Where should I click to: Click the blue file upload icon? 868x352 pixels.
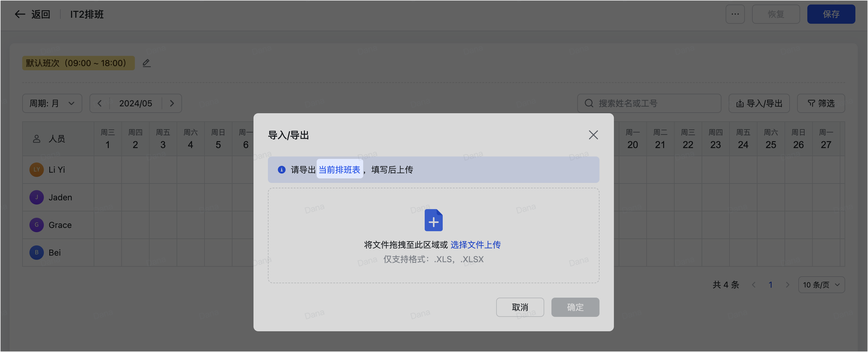433,220
